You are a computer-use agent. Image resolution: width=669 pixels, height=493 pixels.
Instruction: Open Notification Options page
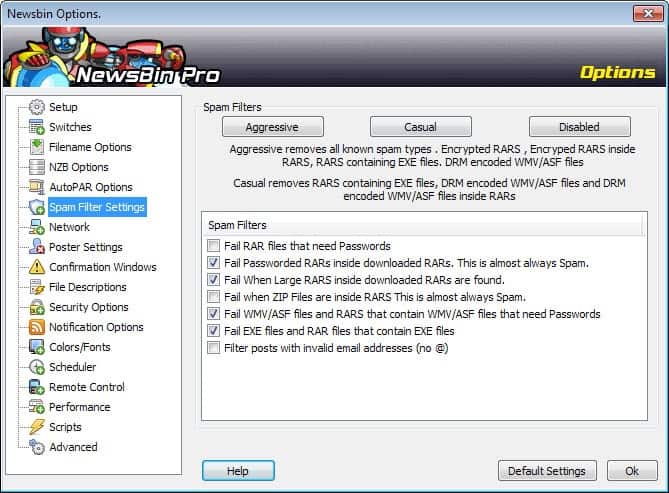tap(96, 327)
